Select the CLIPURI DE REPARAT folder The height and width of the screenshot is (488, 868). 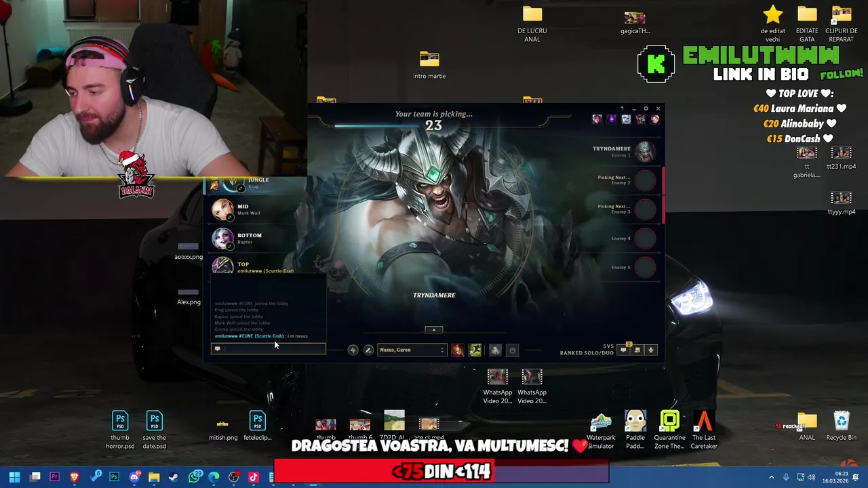click(841, 24)
